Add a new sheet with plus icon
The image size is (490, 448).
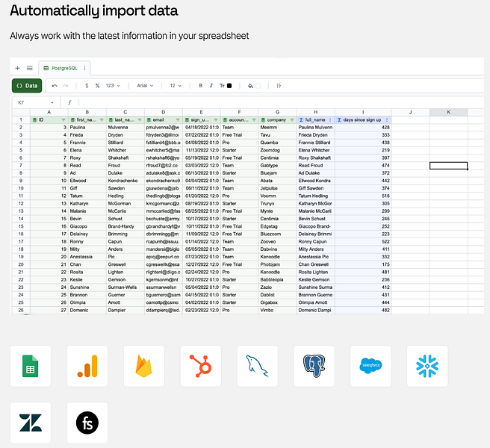coord(17,68)
